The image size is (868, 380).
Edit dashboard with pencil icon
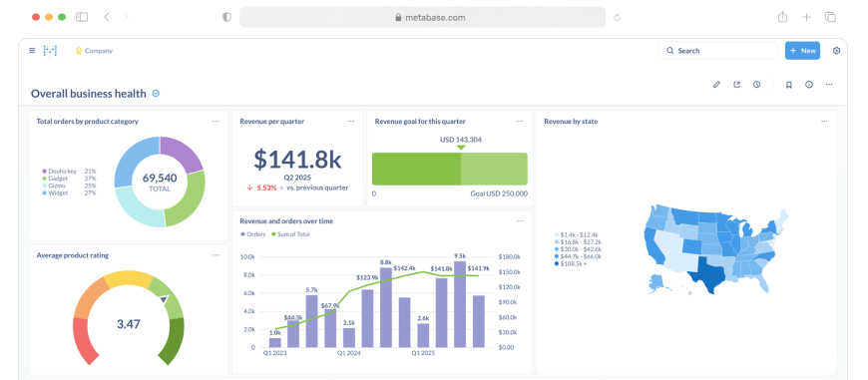[717, 85]
